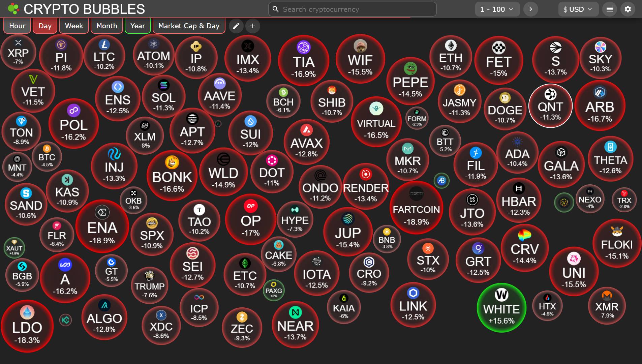
Task: Select the WIF -15.5% bubble
Action: [360, 59]
